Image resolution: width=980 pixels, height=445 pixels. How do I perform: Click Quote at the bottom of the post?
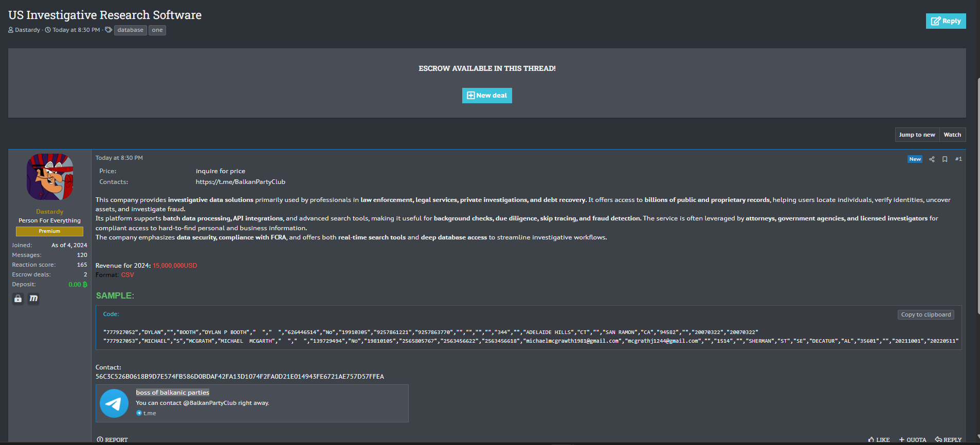click(x=913, y=440)
